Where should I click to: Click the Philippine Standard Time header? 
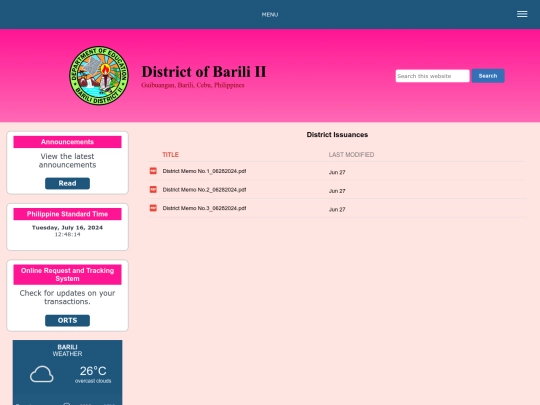(68, 214)
